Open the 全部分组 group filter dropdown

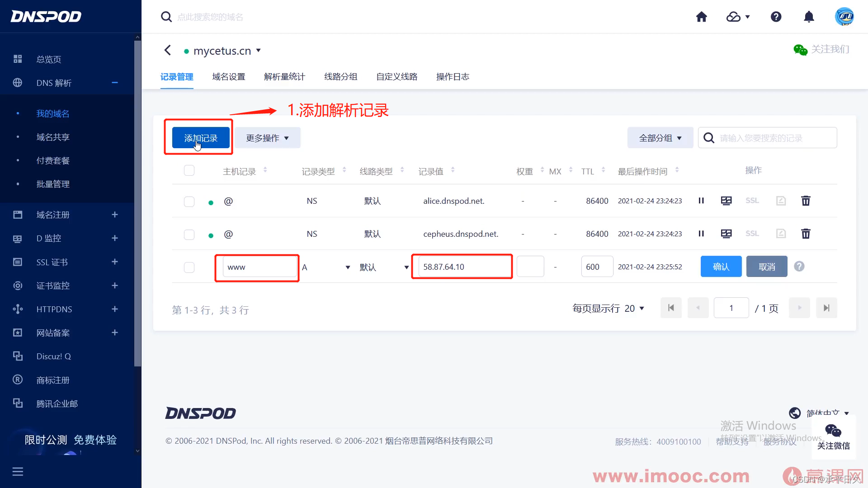click(660, 138)
